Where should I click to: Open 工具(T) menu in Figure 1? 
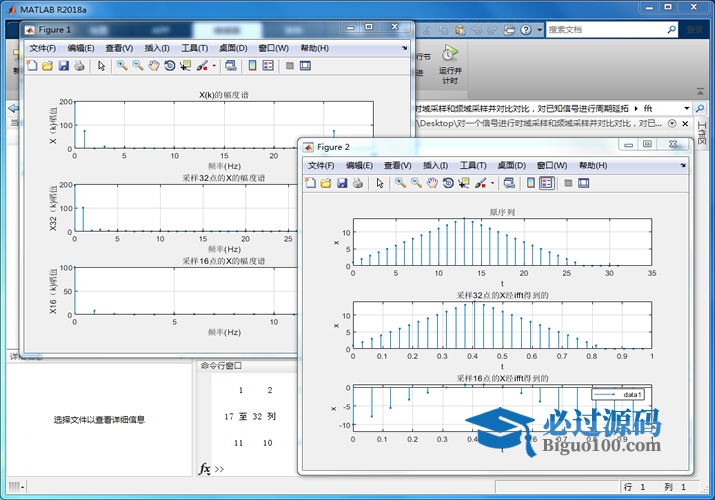click(195, 48)
